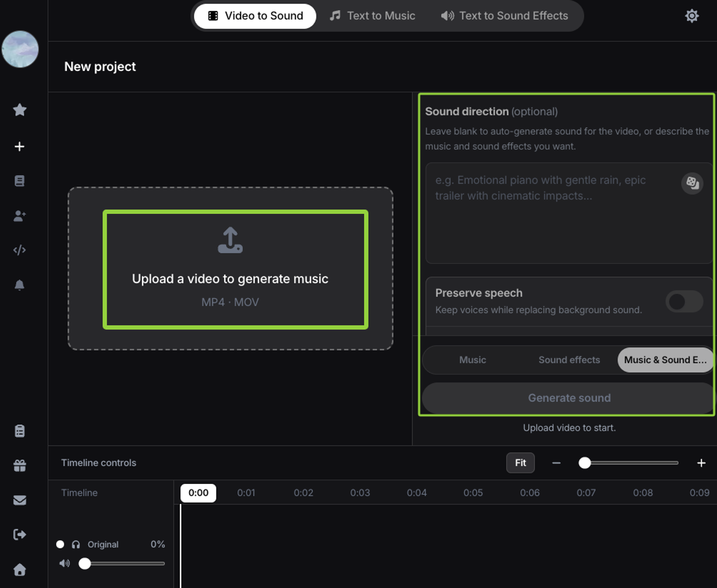Image resolution: width=717 pixels, height=588 pixels.
Task: Click the user avatar in sidebar
Action: click(x=20, y=49)
